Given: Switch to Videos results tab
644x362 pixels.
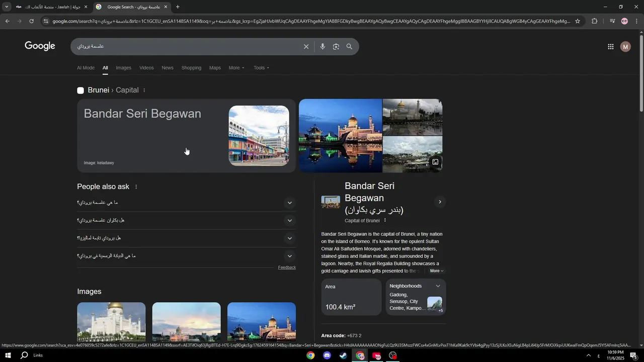Looking at the screenshot, I should [x=146, y=68].
